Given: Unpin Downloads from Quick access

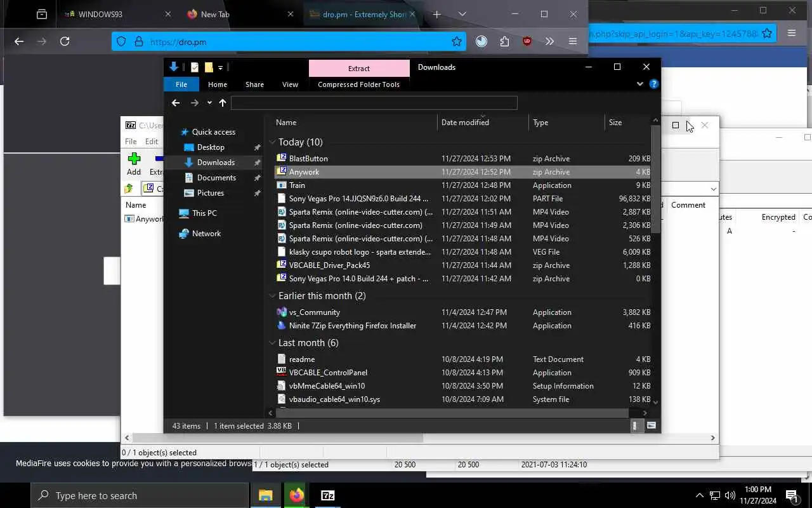Looking at the screenshot, I should [257, 163].
